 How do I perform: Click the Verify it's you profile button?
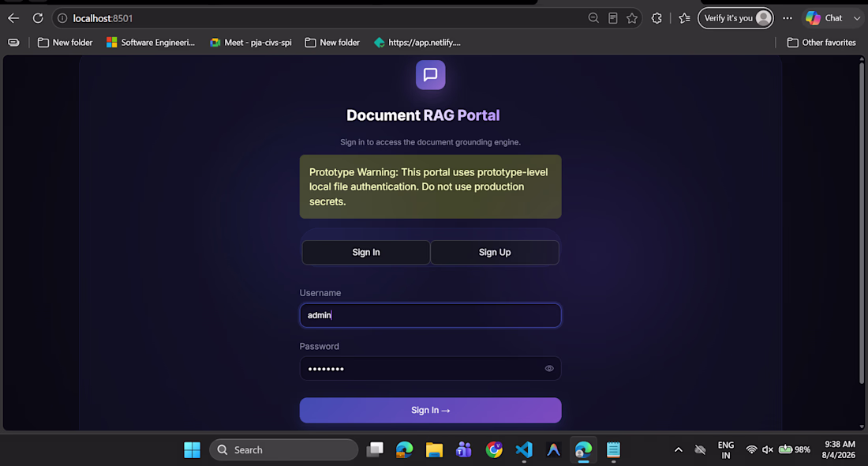pyautogui.click(x=735, y=18)
